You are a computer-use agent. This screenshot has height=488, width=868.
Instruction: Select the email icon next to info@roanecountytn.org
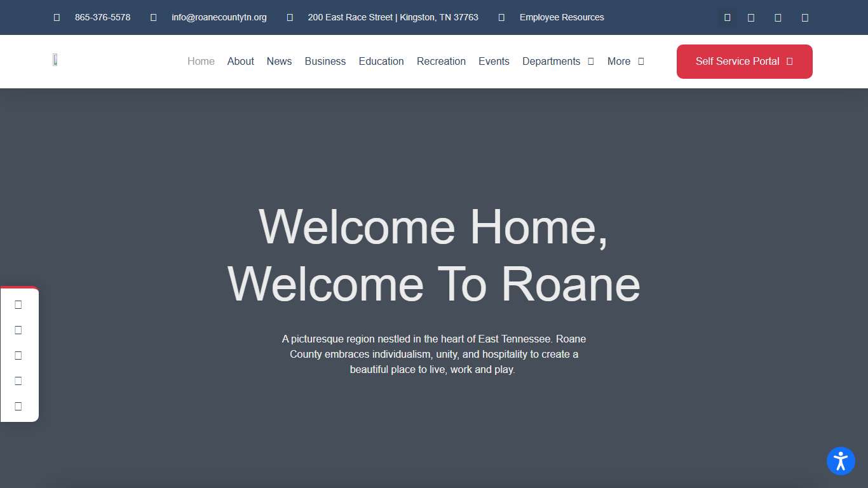(x=153, y=17)
